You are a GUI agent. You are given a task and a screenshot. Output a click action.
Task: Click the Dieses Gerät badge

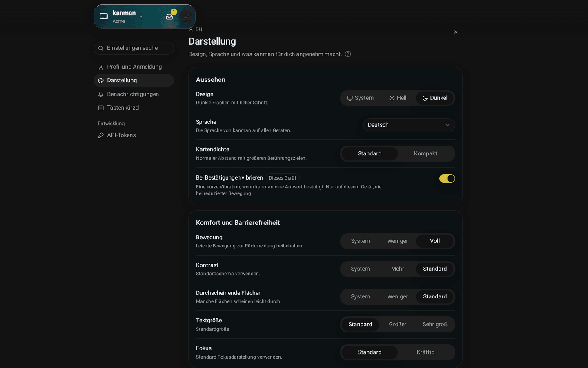click(283, 178)
